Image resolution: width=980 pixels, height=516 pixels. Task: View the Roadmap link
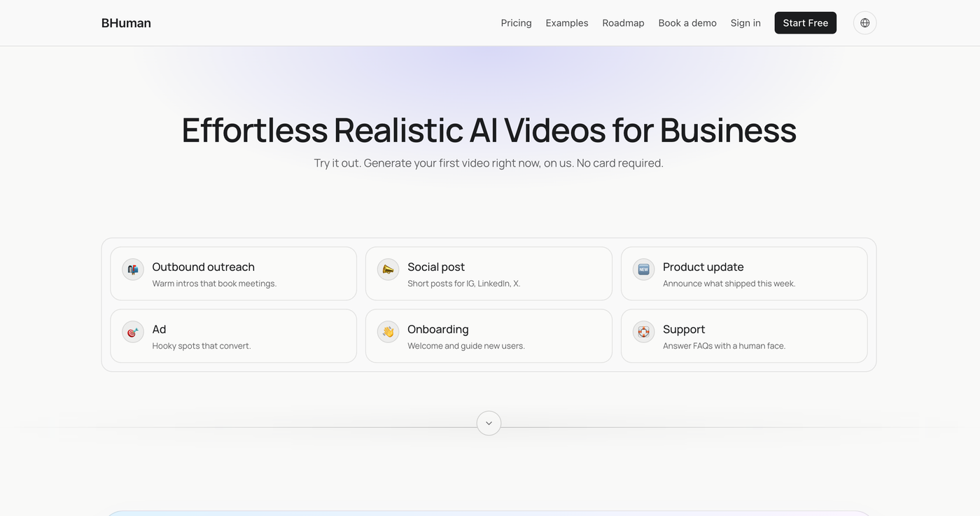tap(623, 23)
